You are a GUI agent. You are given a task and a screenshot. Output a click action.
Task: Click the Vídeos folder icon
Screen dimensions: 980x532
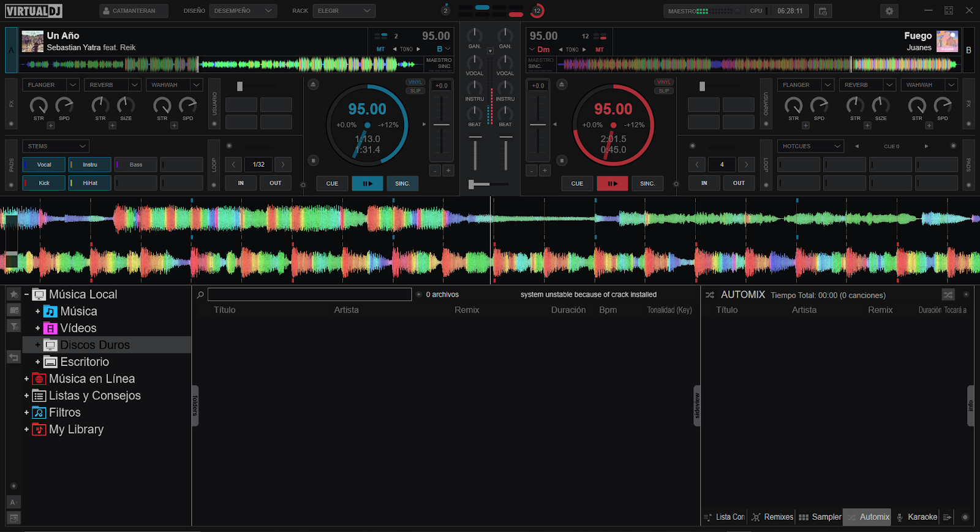[50, 329]
